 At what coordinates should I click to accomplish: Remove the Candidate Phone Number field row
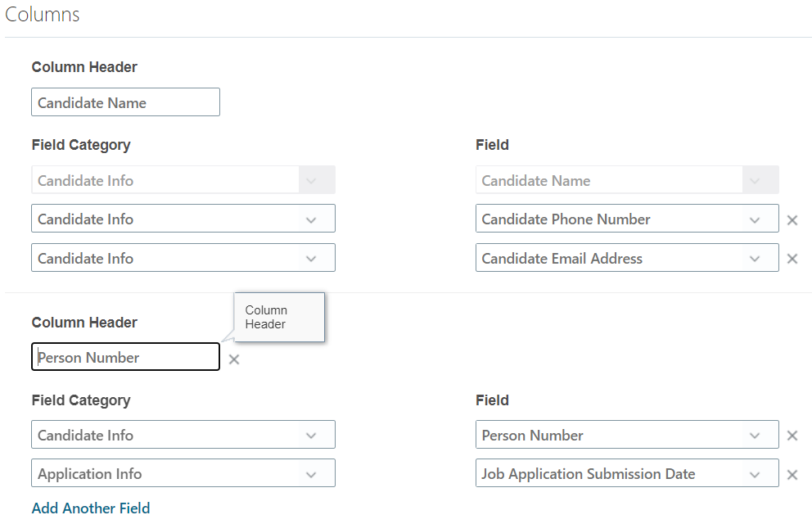point(792,219)
